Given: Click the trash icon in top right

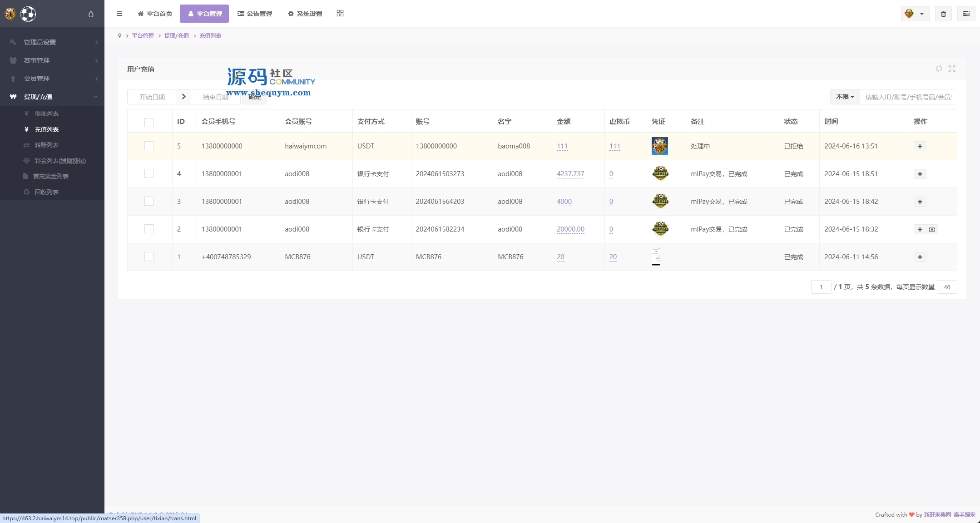Looking at the screenshot, I should coord(943,14).
